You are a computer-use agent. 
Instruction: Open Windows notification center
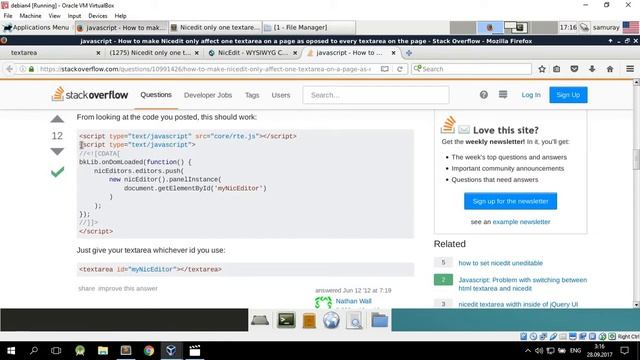[x=624, y=351]
